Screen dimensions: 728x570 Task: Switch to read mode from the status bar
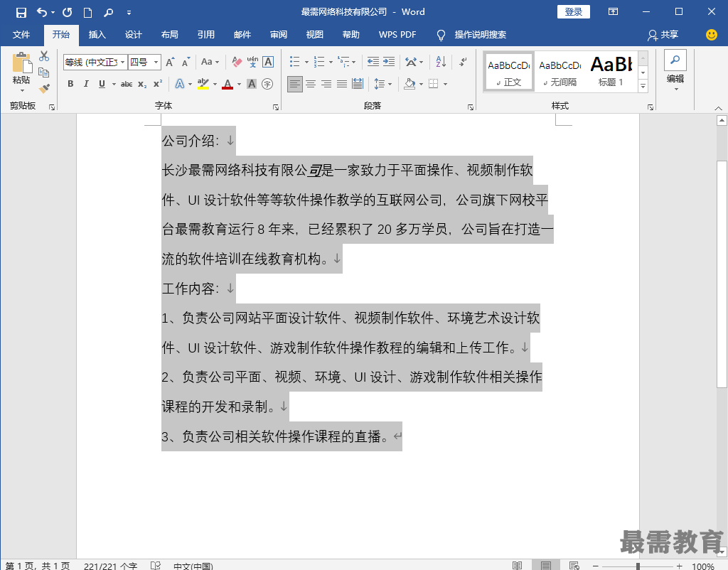click(517, 565)
